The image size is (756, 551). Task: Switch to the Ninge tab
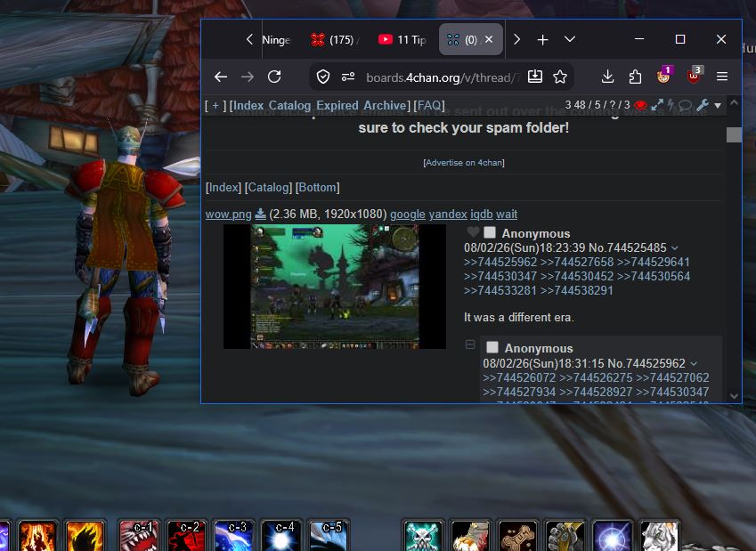click(x=276, y=39)
